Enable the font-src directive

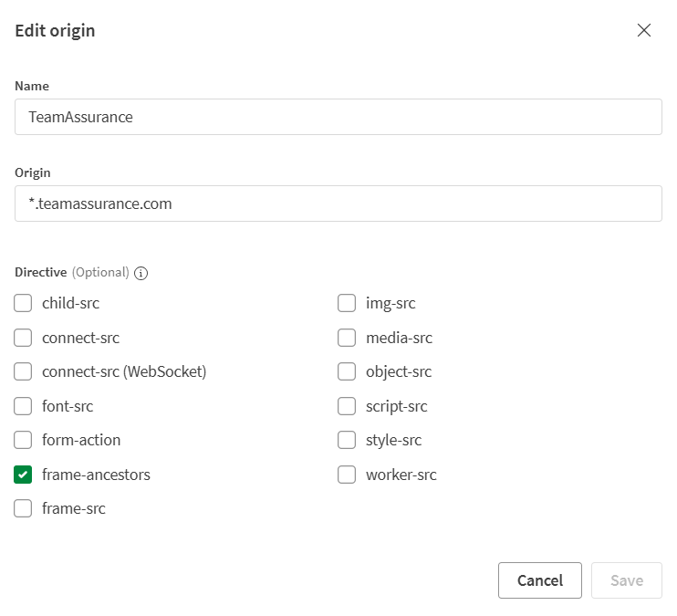point(23,406)
